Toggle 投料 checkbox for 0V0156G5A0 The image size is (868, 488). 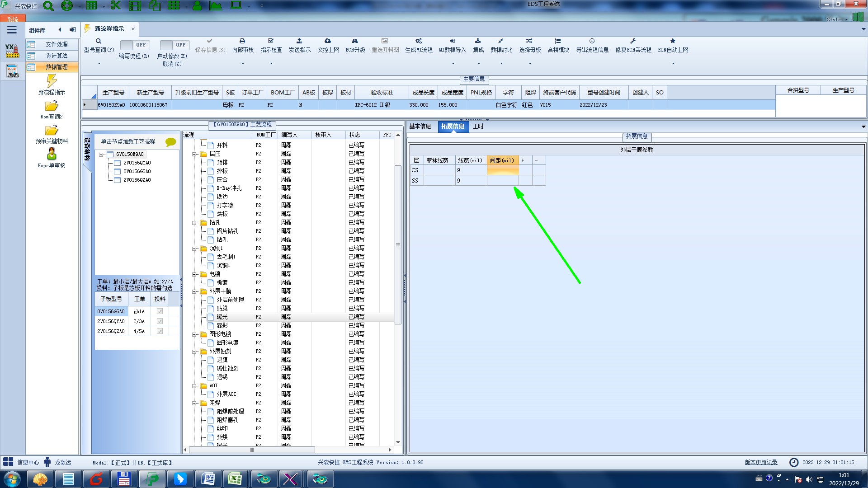point(160,311)
